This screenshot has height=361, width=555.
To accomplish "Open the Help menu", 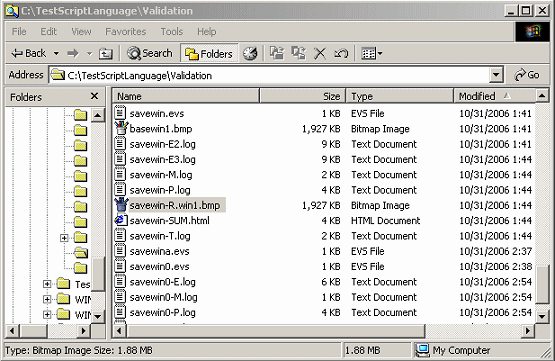I will pos(207,31).
